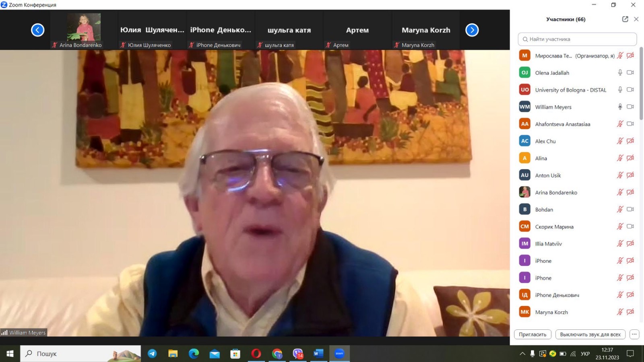The height and width of the screenshot is (362, 644).
Task: Click organizer Мирослава camera-off icon
Action: pos(630,56)
